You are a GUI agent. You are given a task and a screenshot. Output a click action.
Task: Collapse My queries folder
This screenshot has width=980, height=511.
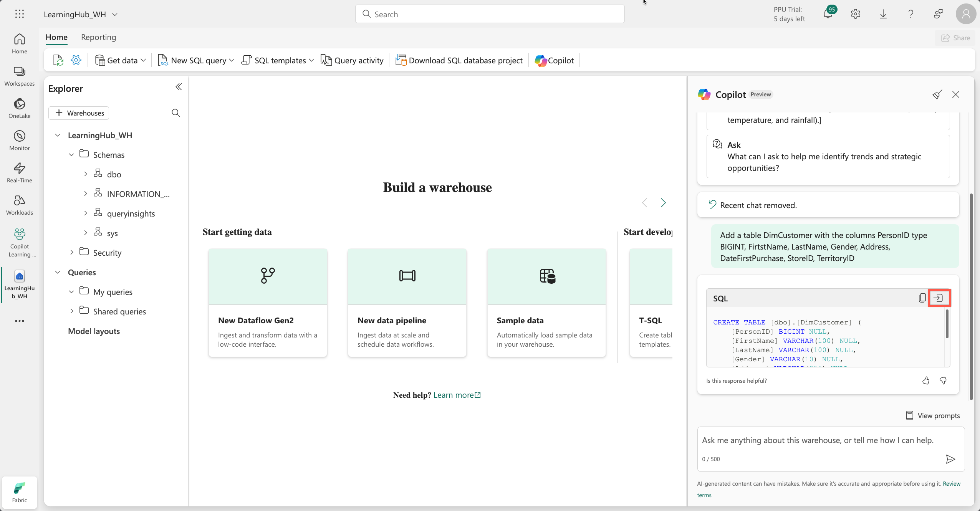pos(71,292)
